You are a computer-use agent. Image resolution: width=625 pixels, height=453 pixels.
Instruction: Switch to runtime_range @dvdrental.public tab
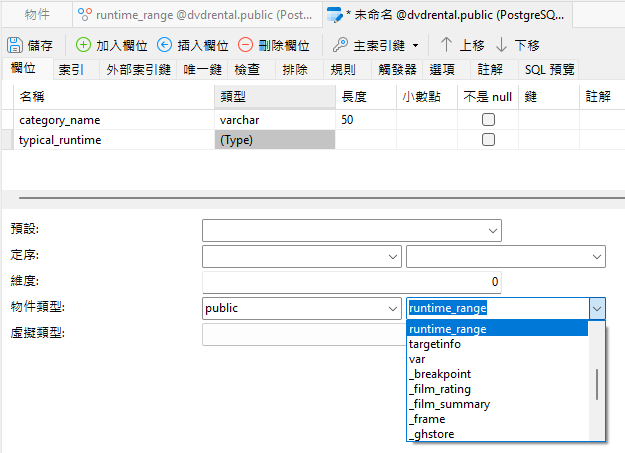click(x=198, y=14)
